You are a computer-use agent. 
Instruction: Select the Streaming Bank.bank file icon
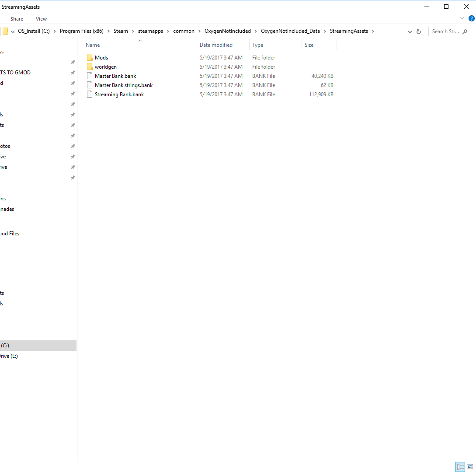pyautogui.click(x=90, y=94)
